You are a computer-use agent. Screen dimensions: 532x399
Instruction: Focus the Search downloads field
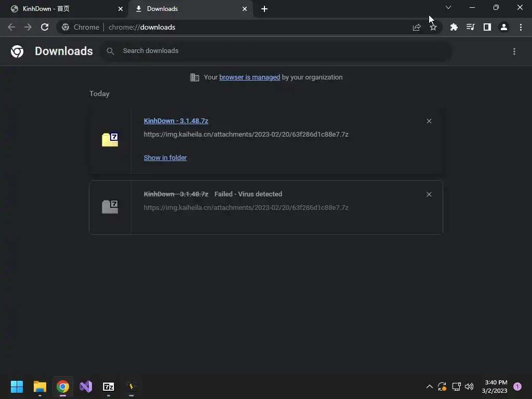click(x=276, y=51)
